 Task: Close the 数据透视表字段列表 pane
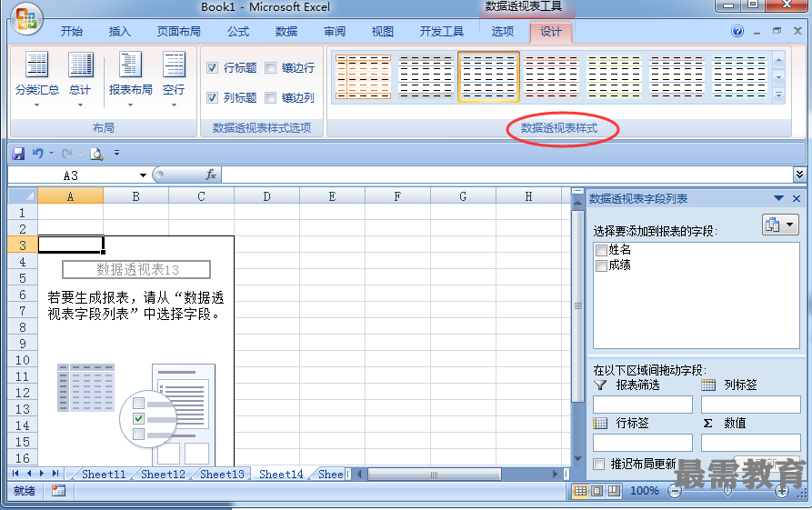point(797,198)
